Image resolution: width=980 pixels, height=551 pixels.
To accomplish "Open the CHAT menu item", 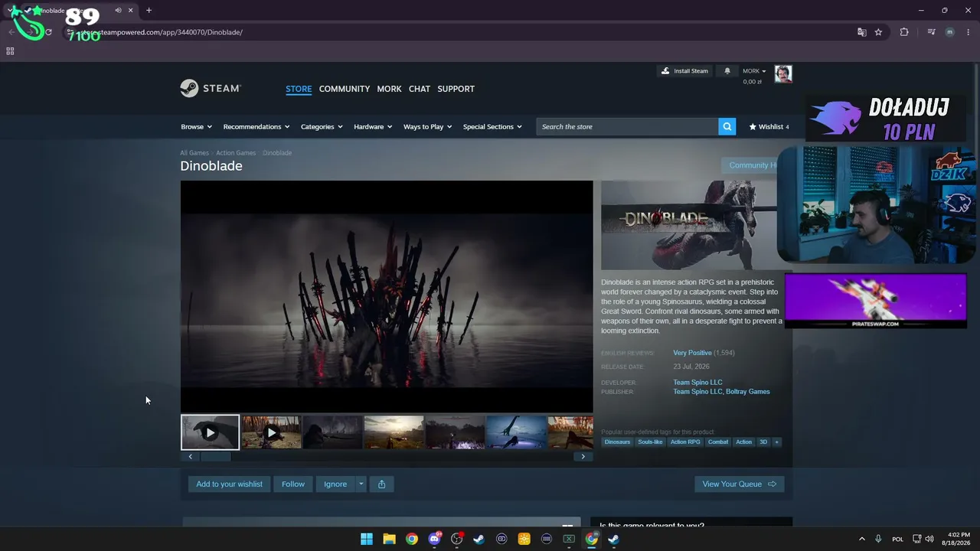I will (x=420, y=89).
